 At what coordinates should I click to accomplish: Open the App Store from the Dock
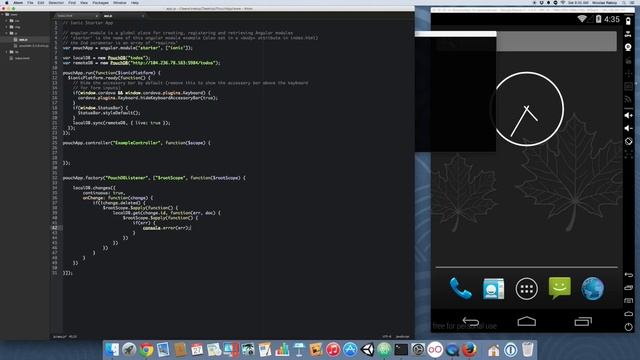pos(350,350)
